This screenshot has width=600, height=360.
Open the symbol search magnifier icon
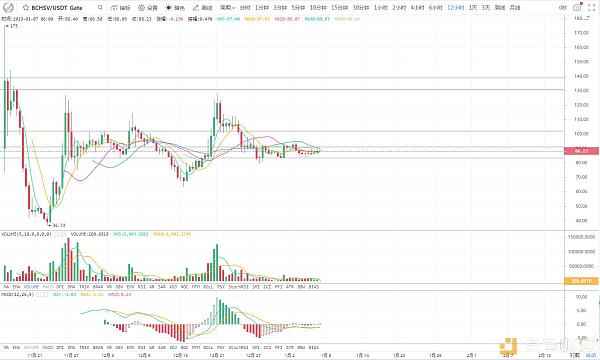coord(100,7)
